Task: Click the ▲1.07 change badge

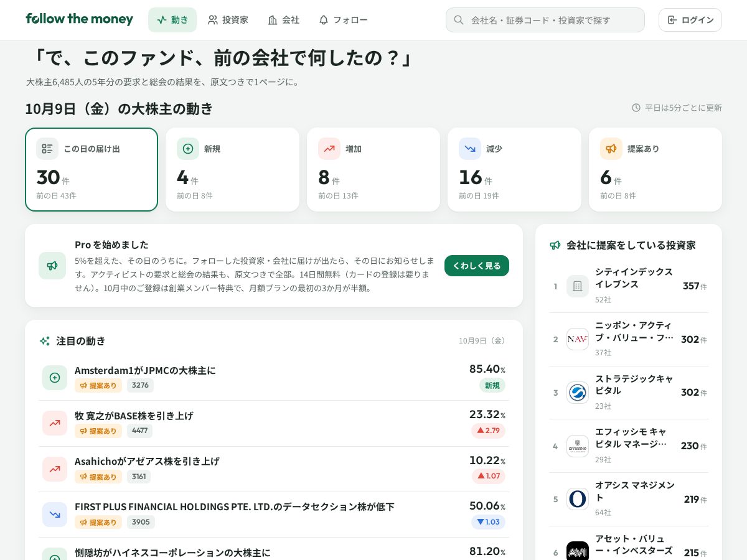Action: pos(488,476)
